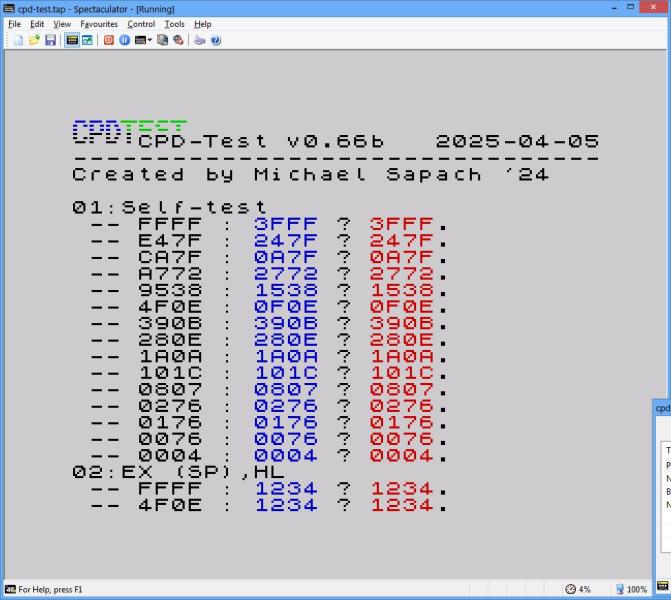Image resolution: width=671 pixels, height=600 pixels.
Task: Click the print toolbar icon
Action: tap(199, 40)
